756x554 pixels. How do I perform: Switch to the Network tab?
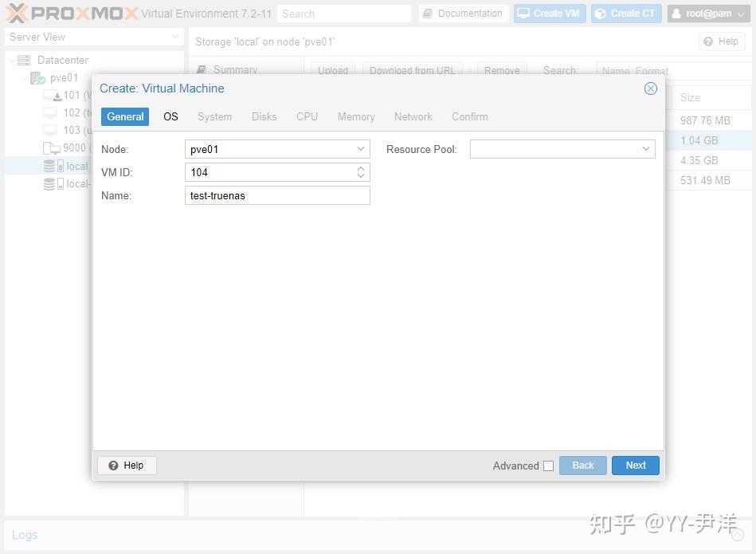pos(413,116)
